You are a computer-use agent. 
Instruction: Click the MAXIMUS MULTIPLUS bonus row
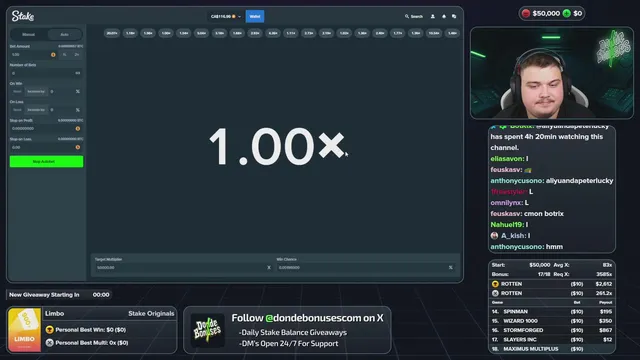click(552, 349)
